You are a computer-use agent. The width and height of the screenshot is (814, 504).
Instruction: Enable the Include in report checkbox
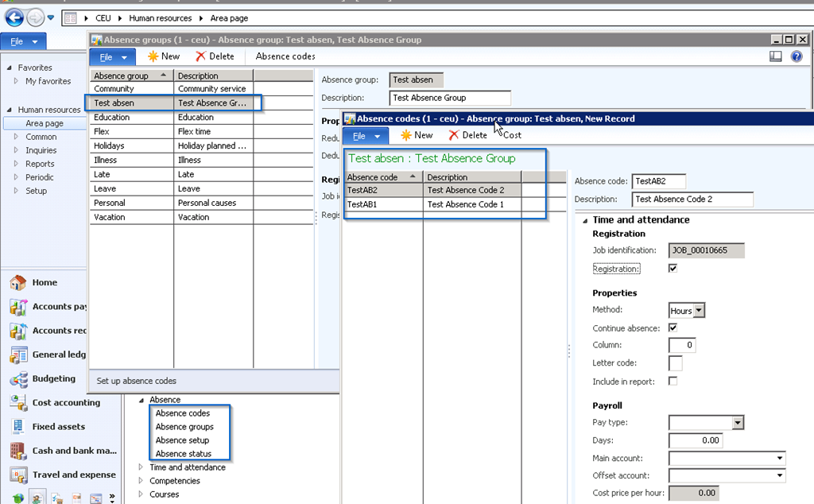pos(673,382)
